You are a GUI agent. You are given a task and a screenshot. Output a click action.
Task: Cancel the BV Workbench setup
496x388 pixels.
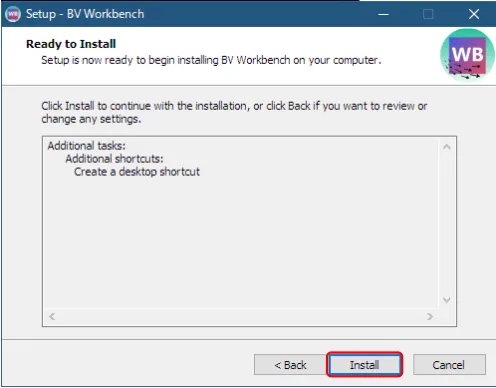(449, 365)
